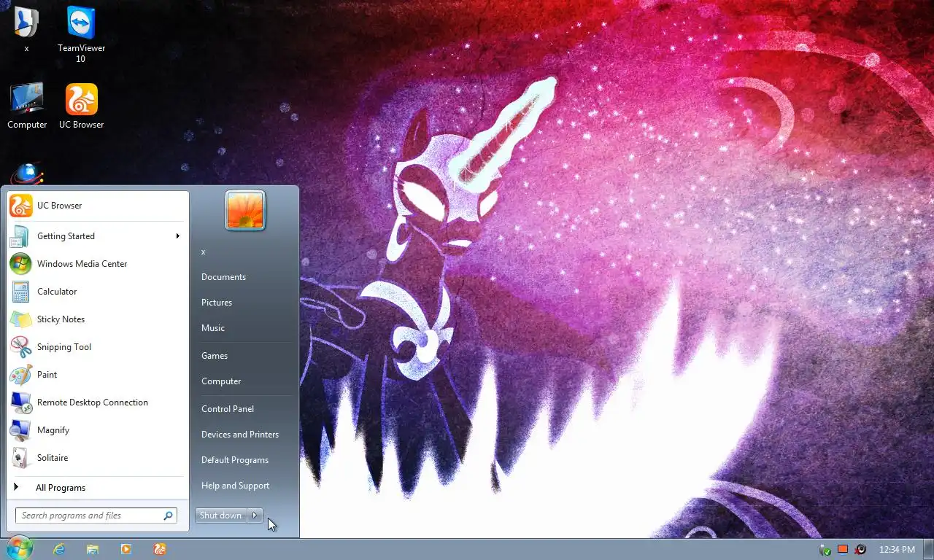
Task: Click the Shut down button
Action: click(x=221, y=516)
